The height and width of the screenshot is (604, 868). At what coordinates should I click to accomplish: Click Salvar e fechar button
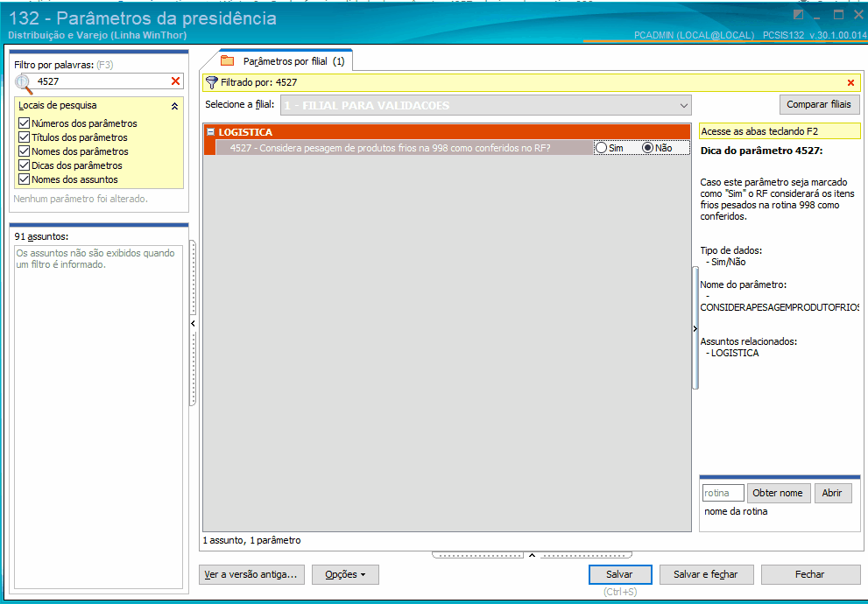pos(706,575)
